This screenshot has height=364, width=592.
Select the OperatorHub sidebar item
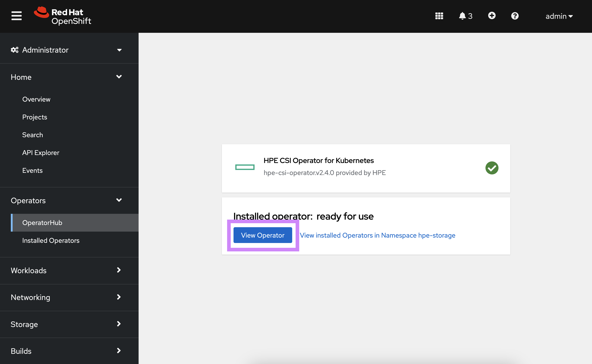point(42,223)
